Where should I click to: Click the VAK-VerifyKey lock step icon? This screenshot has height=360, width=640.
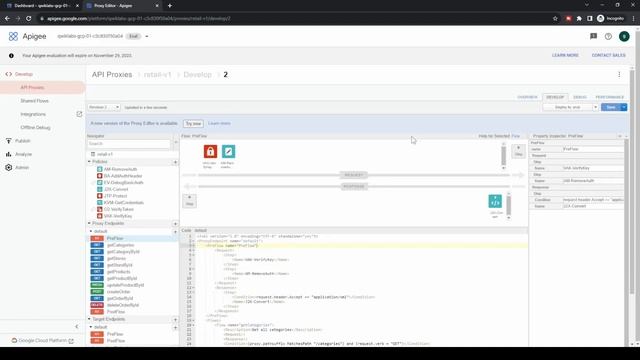(x=210, y=151)
